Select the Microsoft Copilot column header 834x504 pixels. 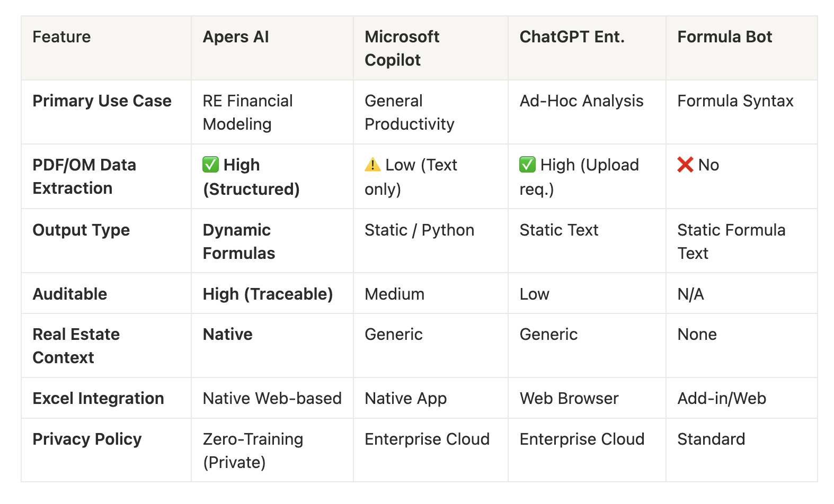[x=402, y=48]
